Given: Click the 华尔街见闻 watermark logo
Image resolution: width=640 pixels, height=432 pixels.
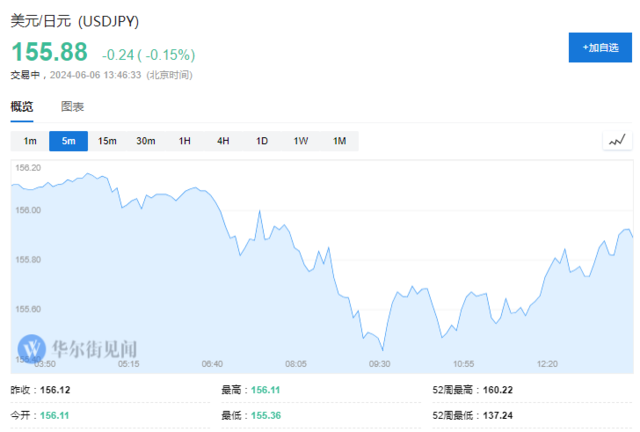Looking at the screenshot, I should (80, 349).
